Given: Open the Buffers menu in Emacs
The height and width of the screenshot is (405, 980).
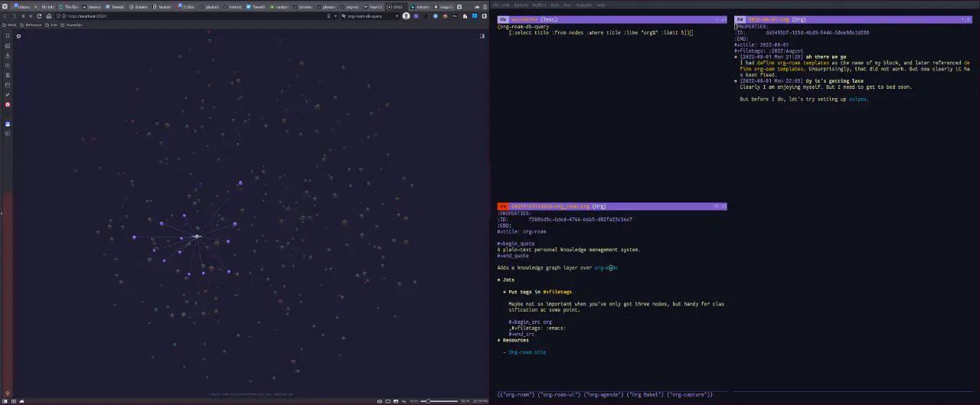Looking at the screenshot, I should [539, 5].
